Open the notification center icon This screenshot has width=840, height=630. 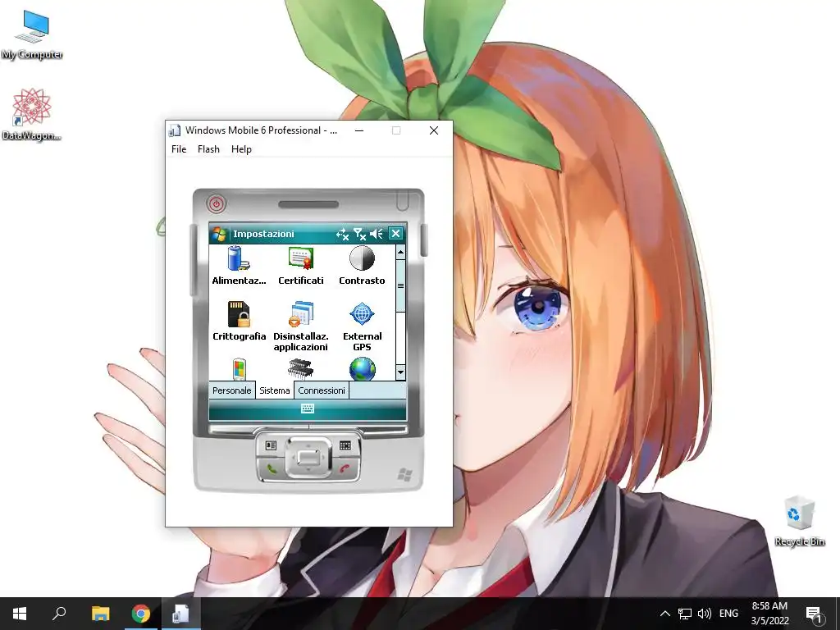[814, 614]
